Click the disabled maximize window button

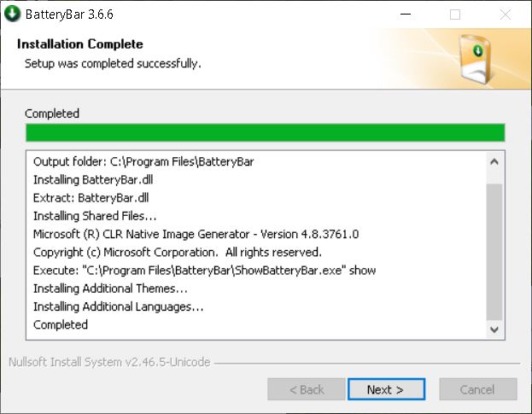tap(455, 14)
